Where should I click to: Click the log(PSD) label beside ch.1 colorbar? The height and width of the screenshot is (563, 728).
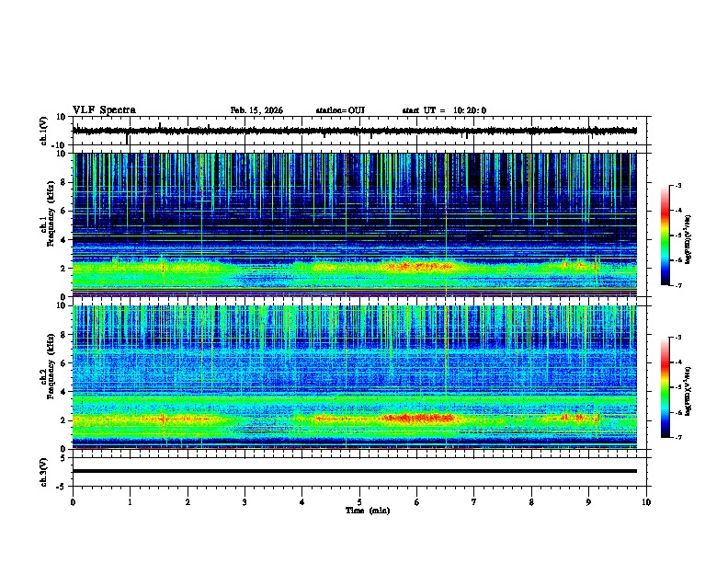pos(688,239)
